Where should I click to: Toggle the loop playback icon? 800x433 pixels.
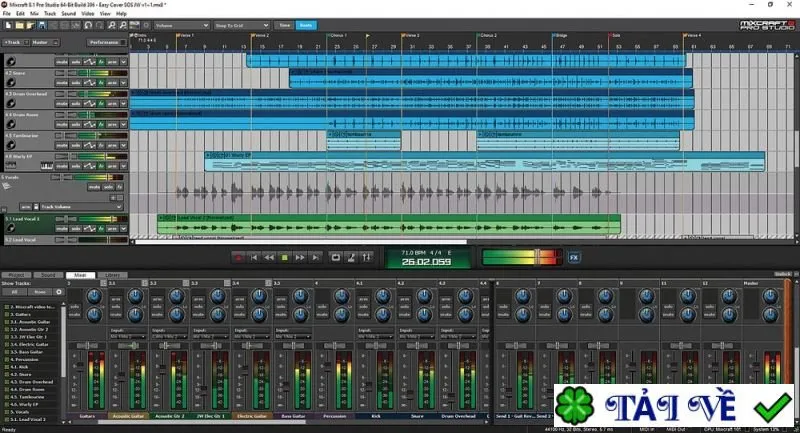[335, 258]
